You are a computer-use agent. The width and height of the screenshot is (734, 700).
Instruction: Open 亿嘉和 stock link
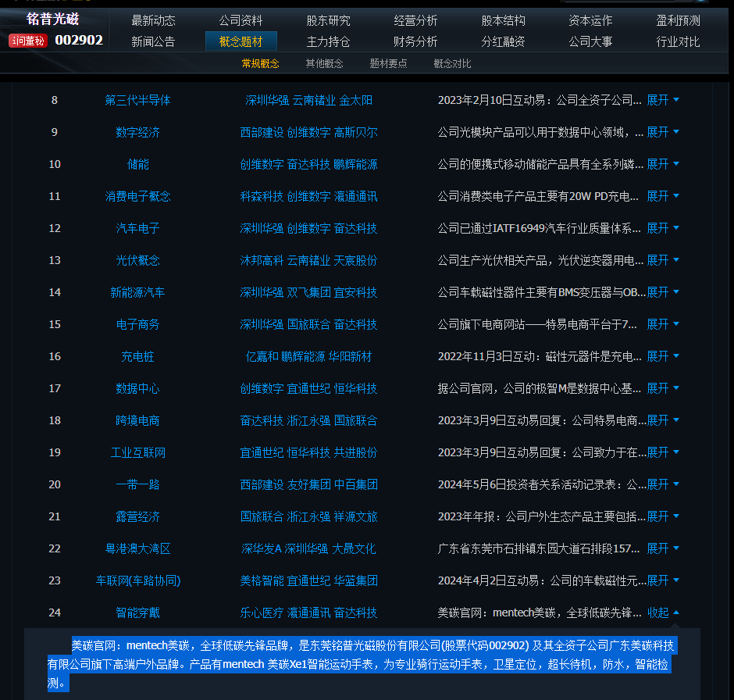262,356
